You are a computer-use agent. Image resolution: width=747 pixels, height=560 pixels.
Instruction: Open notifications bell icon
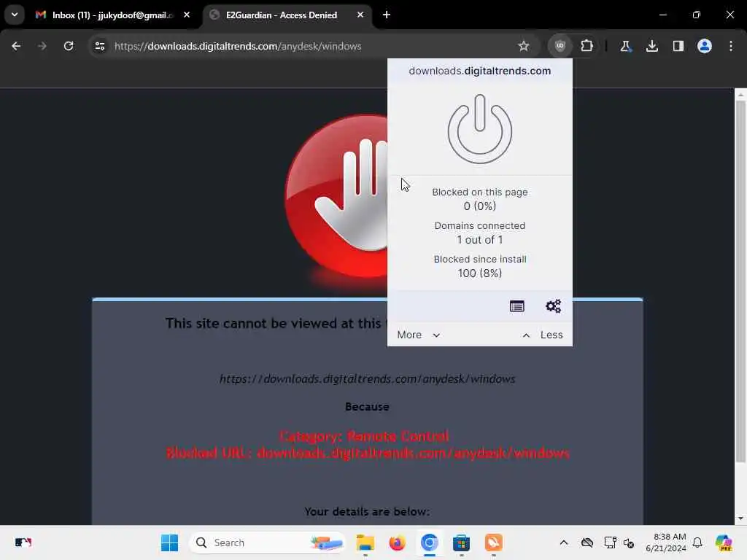pos(697,542)
